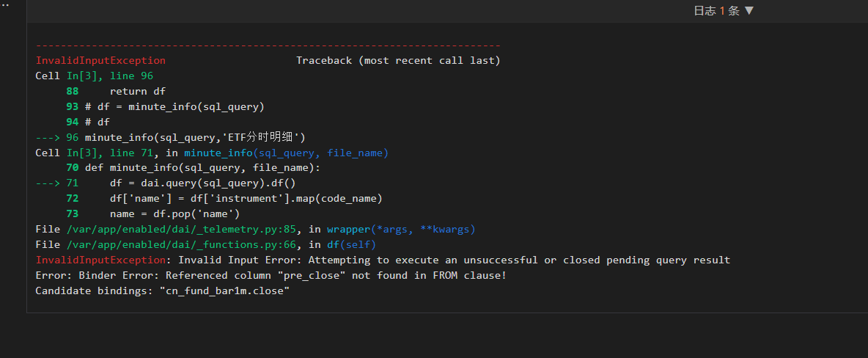
Task: Click 'Traceback (most recent call last)' text
Action: click(x=398, y=60)
